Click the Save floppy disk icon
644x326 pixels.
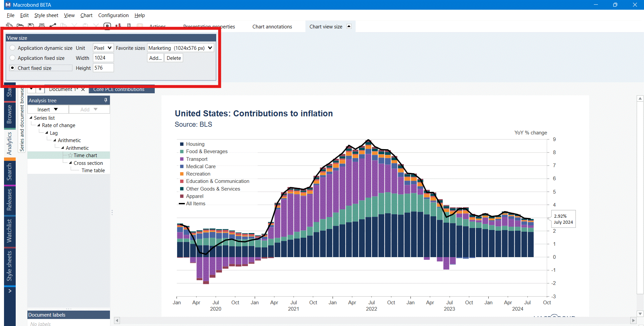31,25
